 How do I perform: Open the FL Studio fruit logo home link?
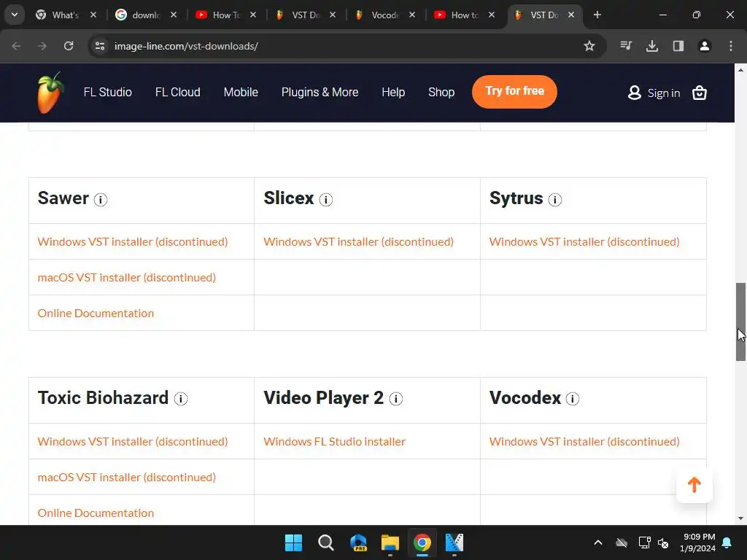point(50,93)
